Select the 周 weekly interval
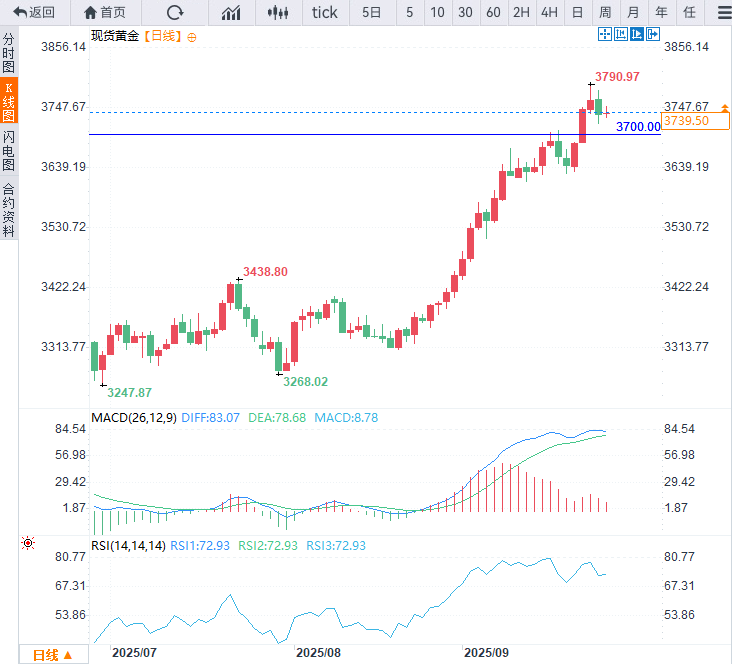 point(605,12)
